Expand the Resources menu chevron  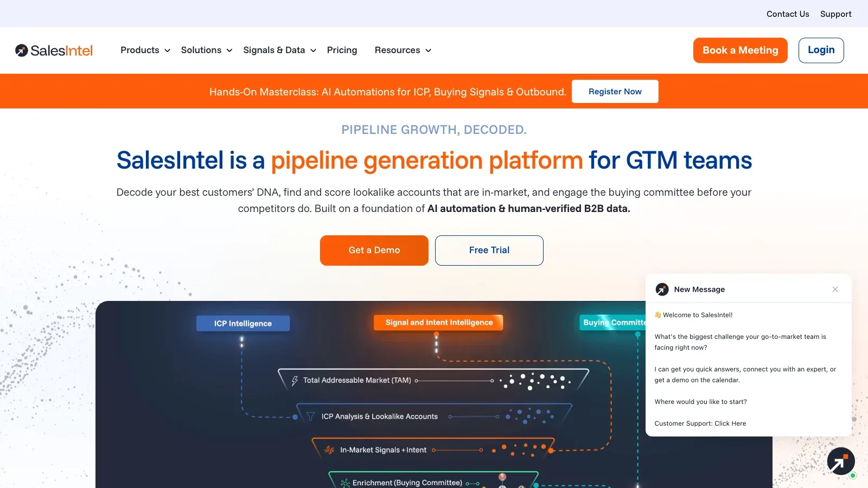[x=428, y=50]
